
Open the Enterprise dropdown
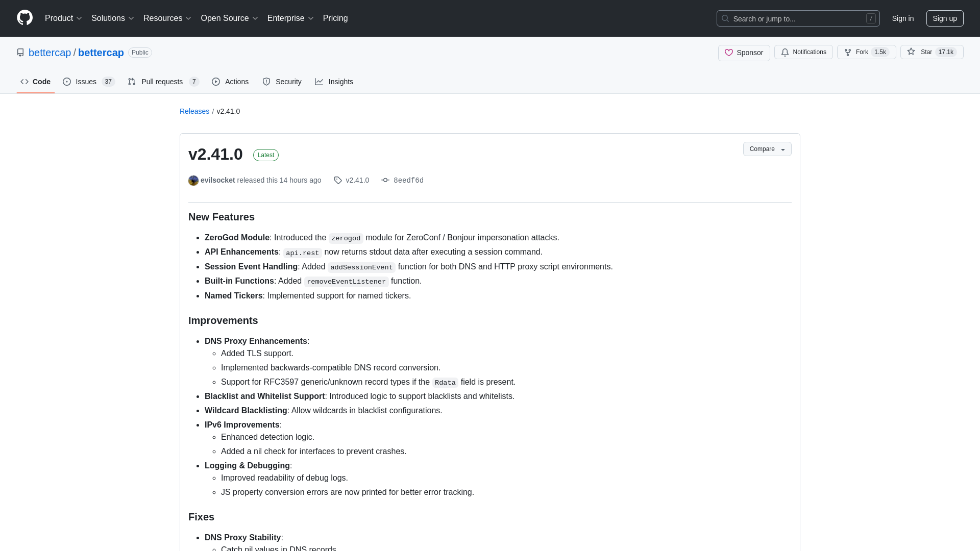tap(290, 18)
